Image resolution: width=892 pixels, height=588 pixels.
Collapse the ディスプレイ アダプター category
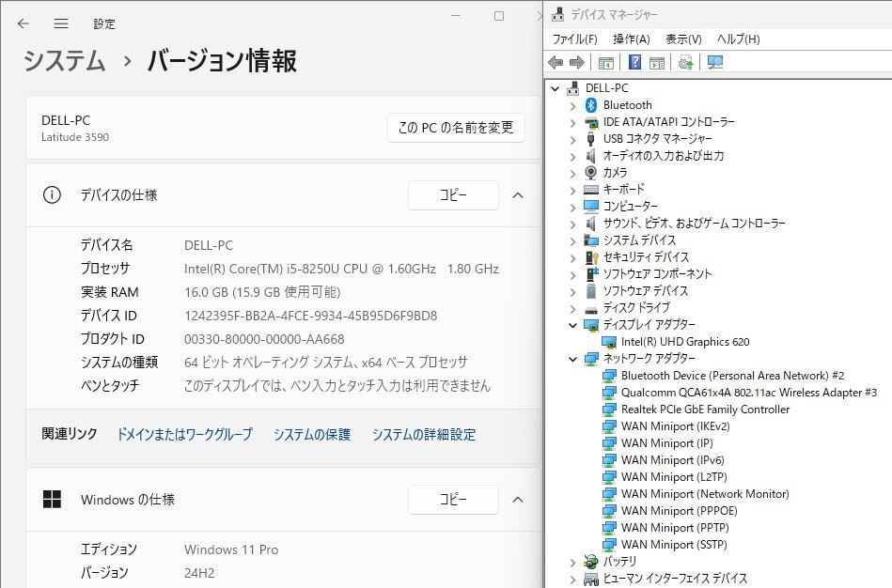click(572, 325)
